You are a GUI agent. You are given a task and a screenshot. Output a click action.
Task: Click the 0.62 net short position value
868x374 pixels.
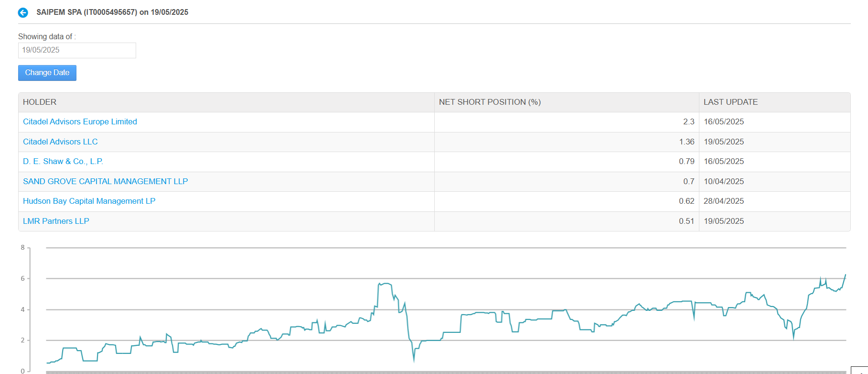tap(686, 201)
